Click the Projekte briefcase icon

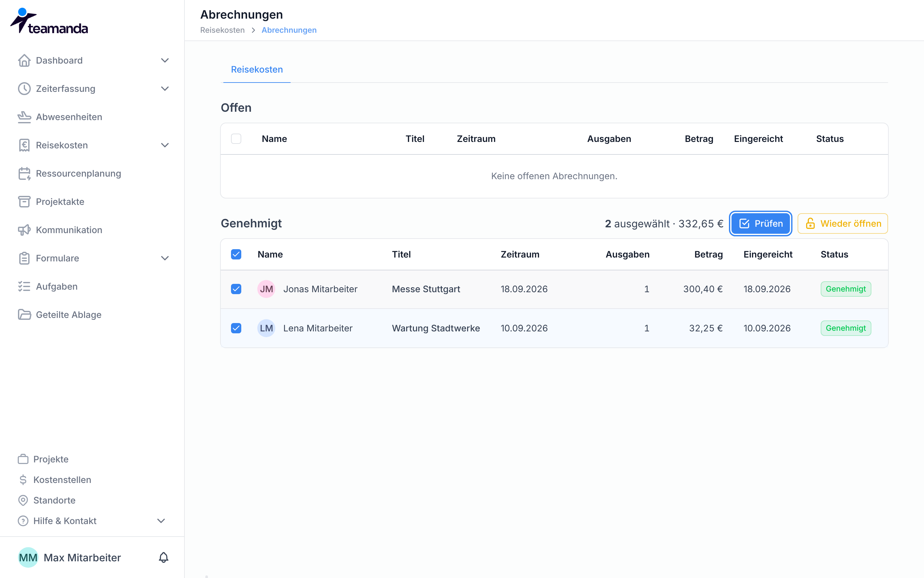23,459
